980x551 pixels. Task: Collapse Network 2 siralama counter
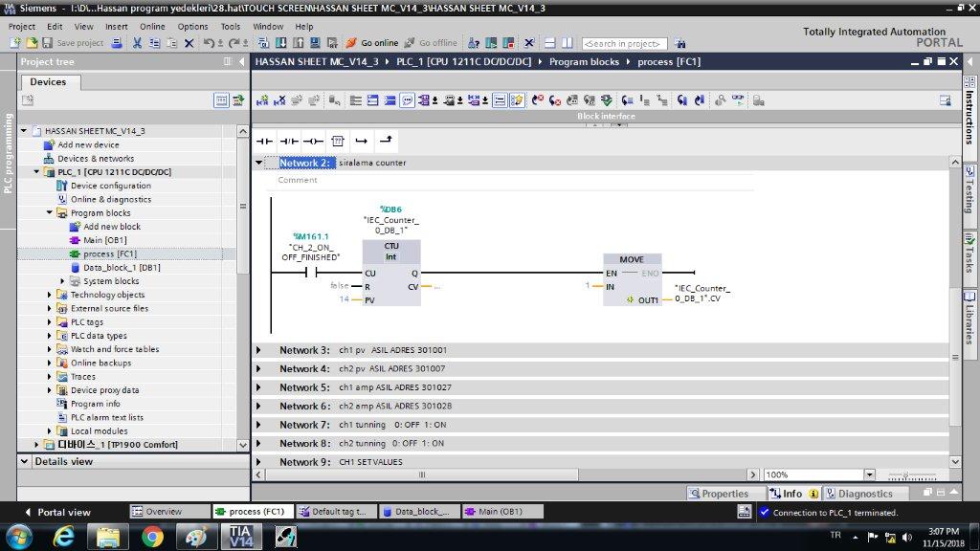(258, 163)
